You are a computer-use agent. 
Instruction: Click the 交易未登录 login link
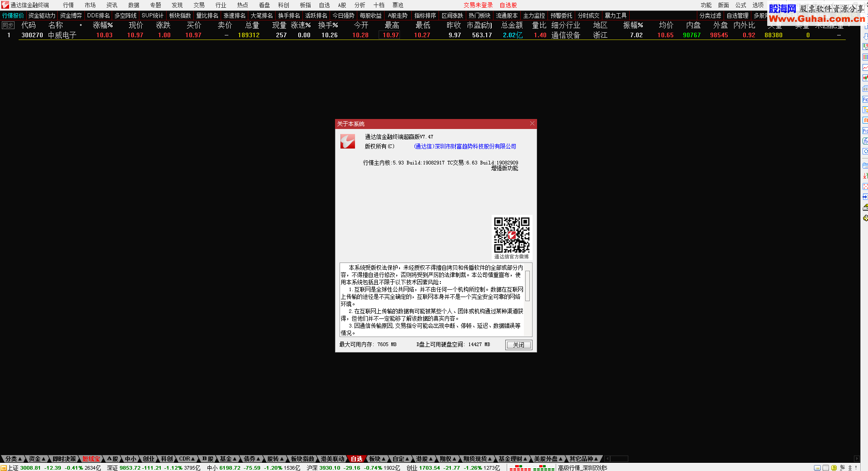[478, 5]
